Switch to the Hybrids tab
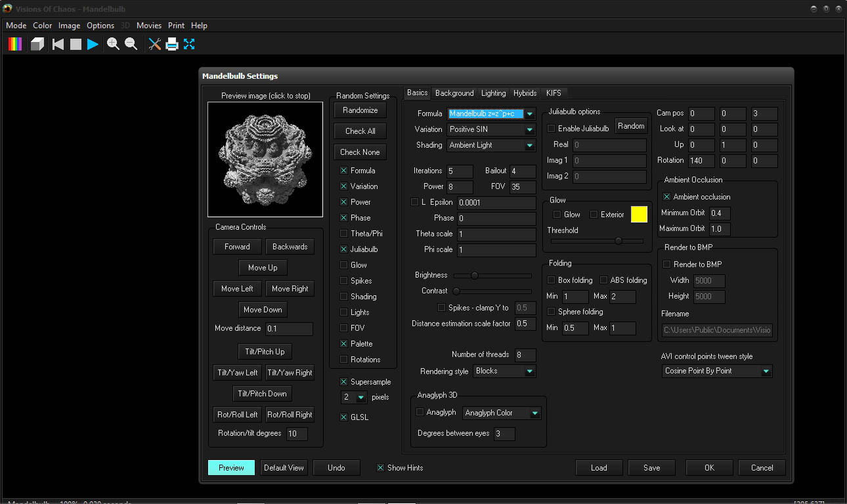 point(525,93)
